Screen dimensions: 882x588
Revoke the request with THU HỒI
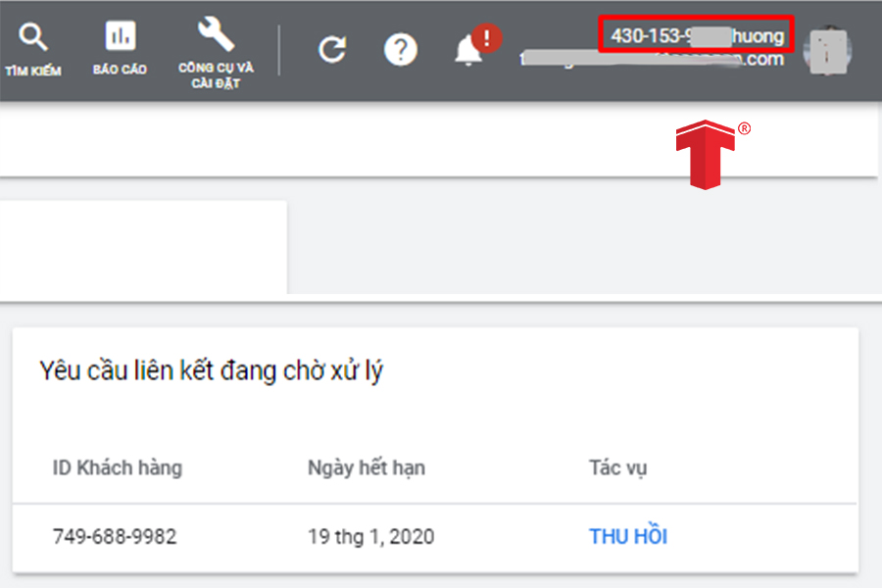tap(628, 536)
